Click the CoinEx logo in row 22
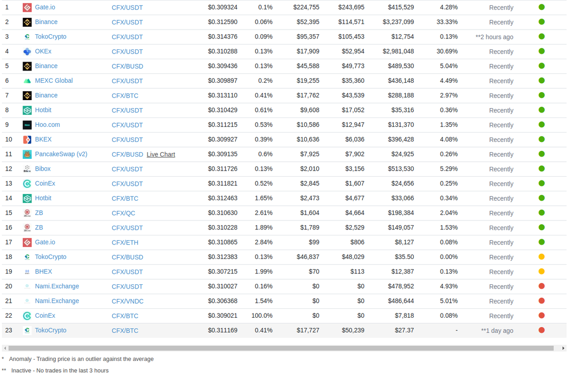Image resolution: width=588 pixels, height=376 pixels. point(27,316)
